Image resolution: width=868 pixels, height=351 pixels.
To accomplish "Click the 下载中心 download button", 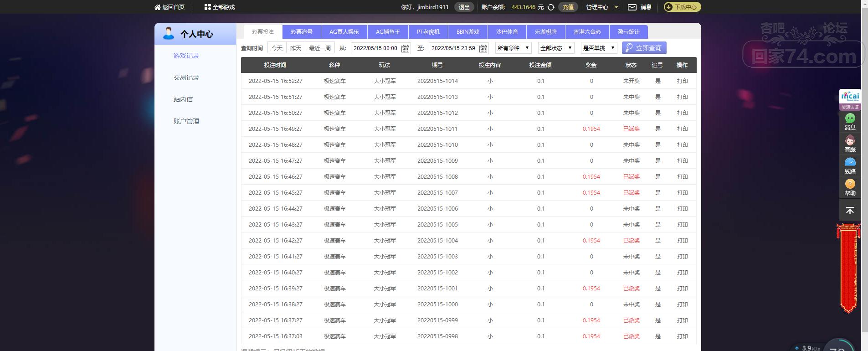I will (682, 7).
